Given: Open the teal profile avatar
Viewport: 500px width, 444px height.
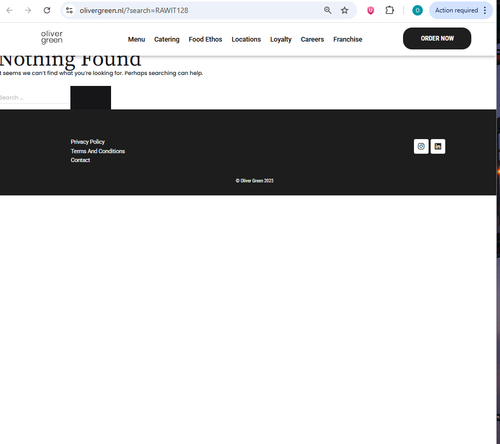Looking at the screenshot, I should (x=417, y=10).
